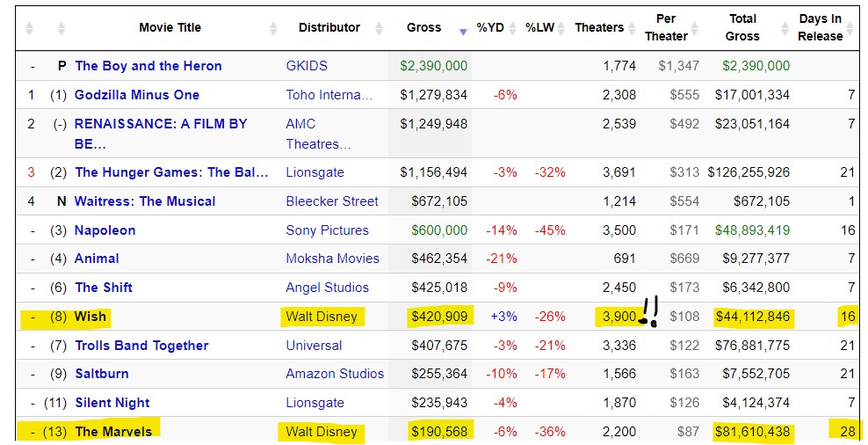Open Walt Disney link in Wish row
The image size is (868, 445).
click(322, 317)
